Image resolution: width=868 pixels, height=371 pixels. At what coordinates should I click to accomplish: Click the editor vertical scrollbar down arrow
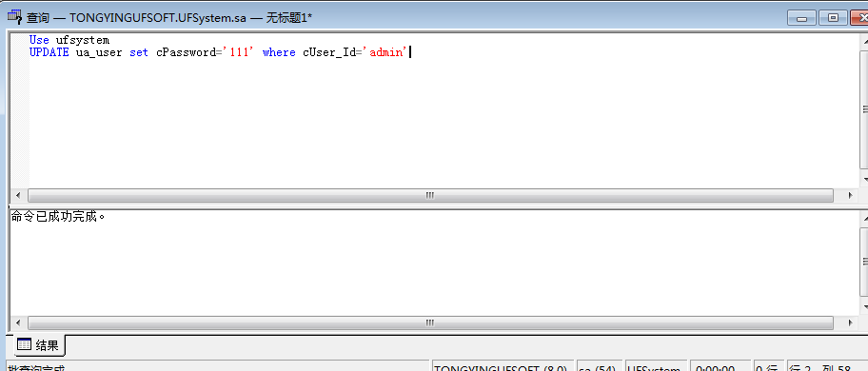(865, 180)
